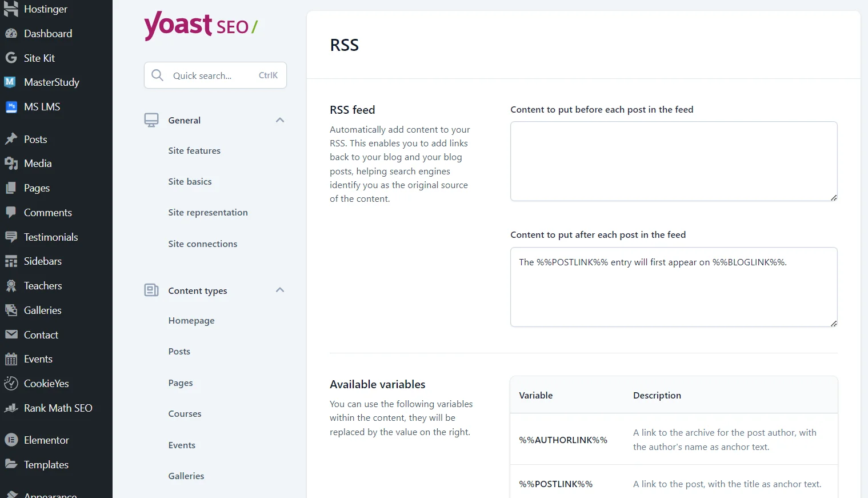Open Events under Content types
The width and height of the screenshot is (868, 498).
[x=182, y=445]
